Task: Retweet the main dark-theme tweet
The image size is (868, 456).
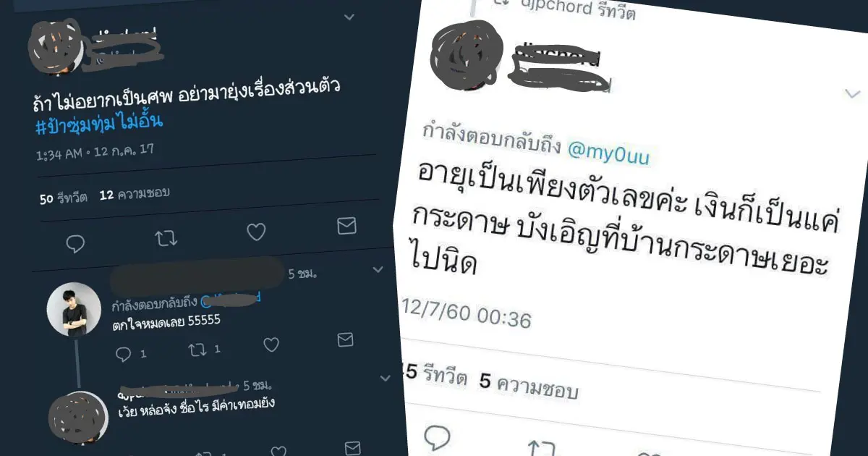Action: [x=166, y=237]
